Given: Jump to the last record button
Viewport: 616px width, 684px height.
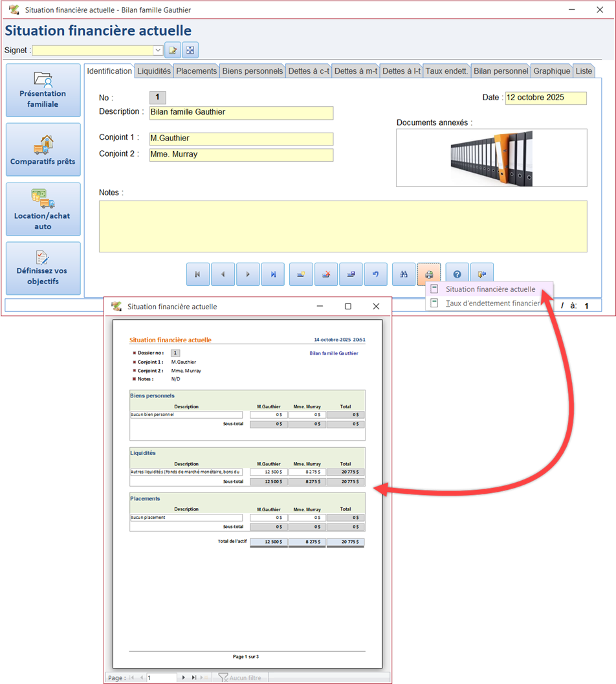Looking at the screenshot, I should (x=273, y=274).
